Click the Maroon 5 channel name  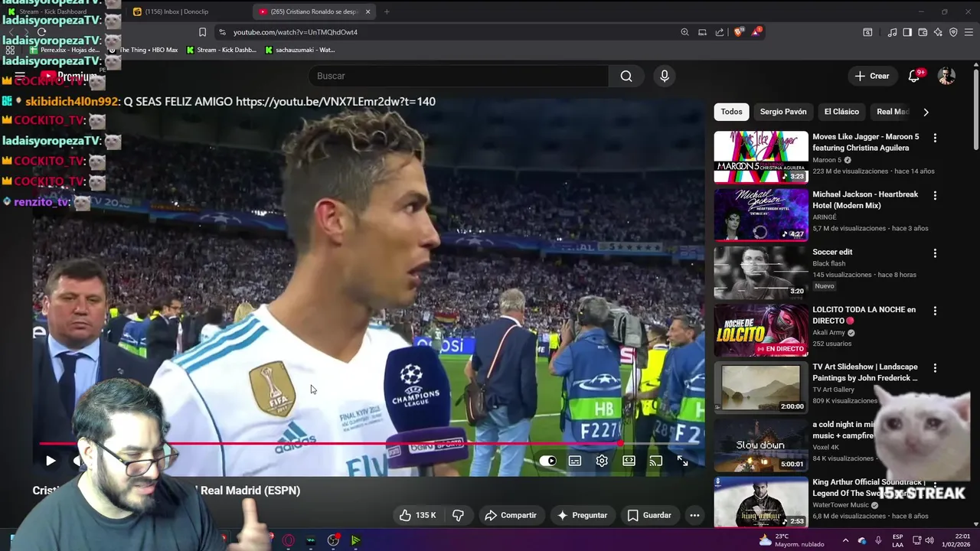pos(827,160)
